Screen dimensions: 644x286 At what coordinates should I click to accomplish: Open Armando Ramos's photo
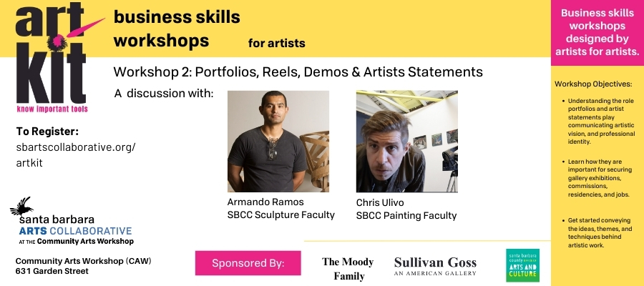point(278,142)
